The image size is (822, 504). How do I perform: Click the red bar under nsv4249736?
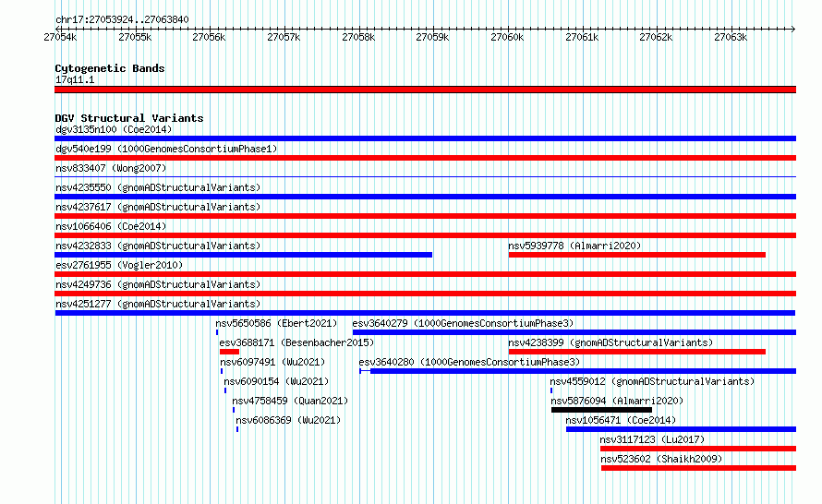tap(425, 294)
